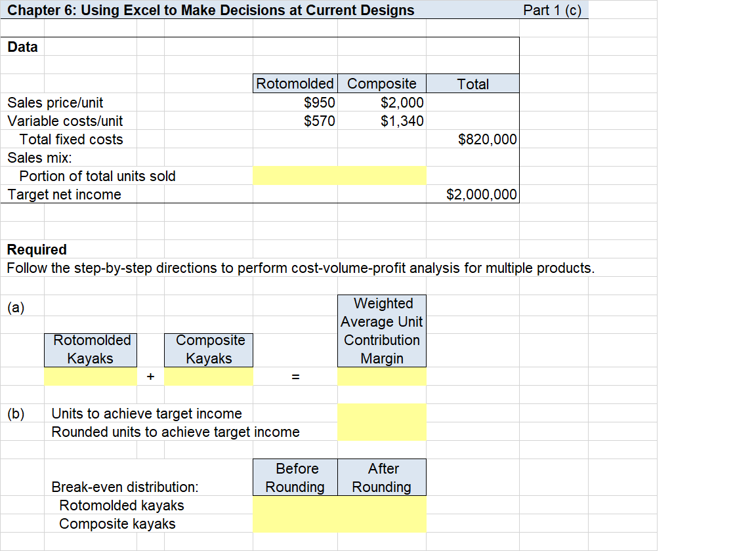This screenshot has height=551, width=756.
Task: Click the '+' sign cell
Action: tap(150, 377)
